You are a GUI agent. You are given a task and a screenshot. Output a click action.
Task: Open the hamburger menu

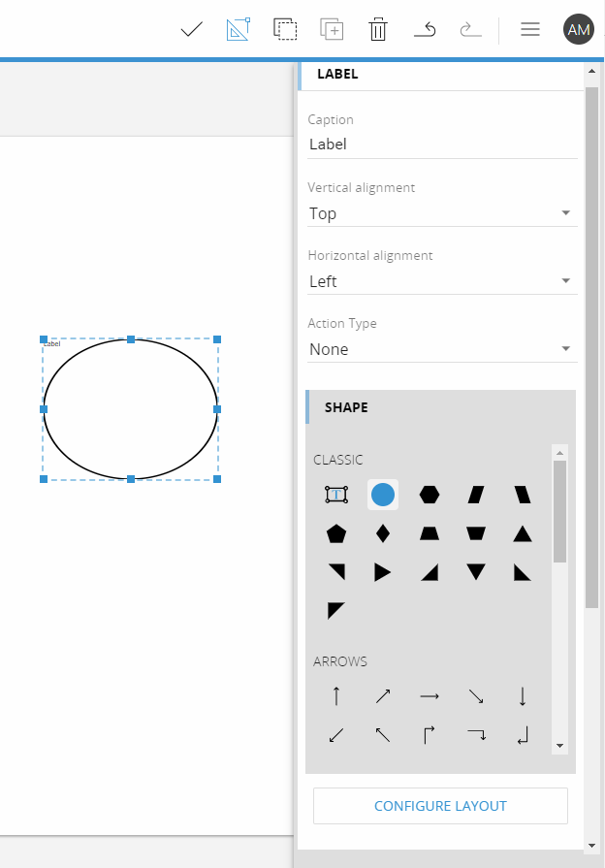530,29
